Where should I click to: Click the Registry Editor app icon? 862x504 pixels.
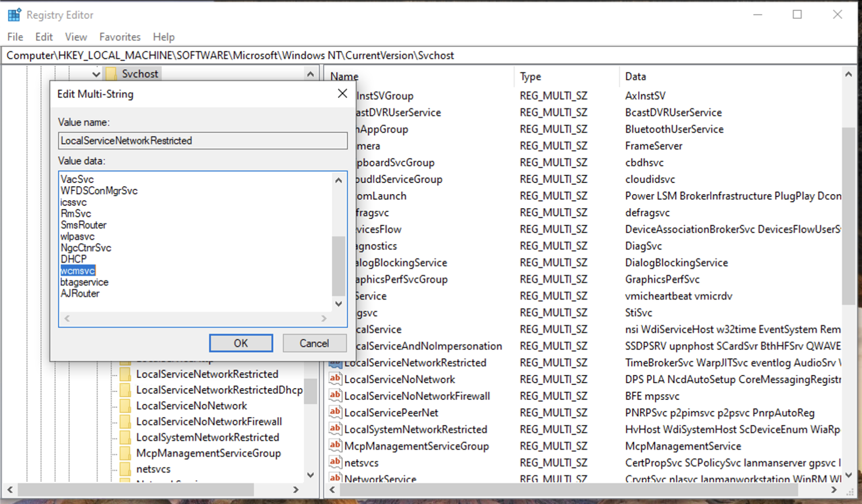(14, 15)
